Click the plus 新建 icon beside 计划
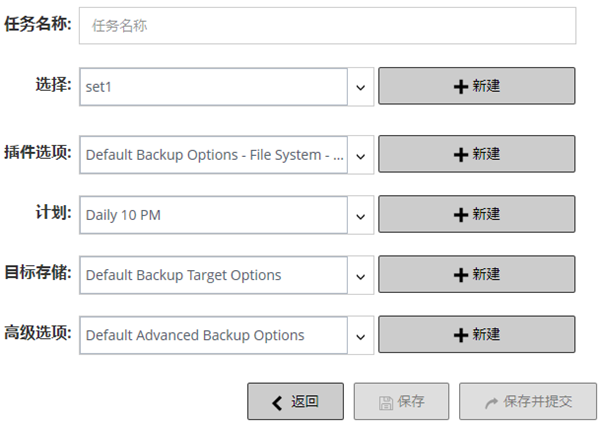The width and height of the screenshot is (604, 426). point(460,214)
